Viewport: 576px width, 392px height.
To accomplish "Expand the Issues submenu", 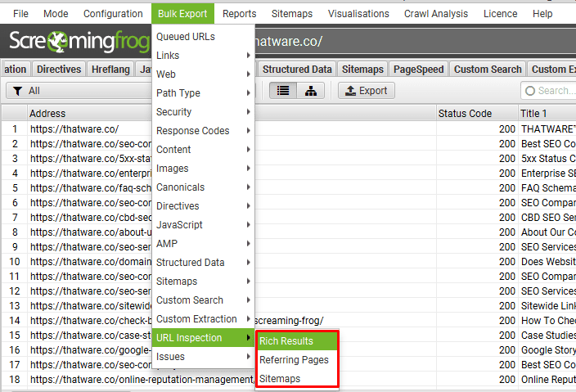I will click(x=203, y=356).
